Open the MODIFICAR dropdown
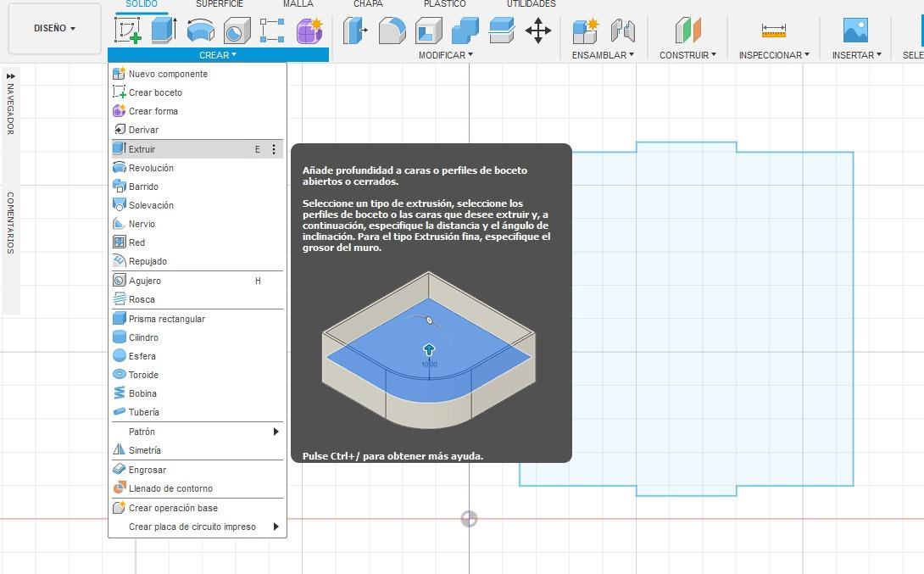The image size is (924, 574). pyautogui.click(x=446, y=55)
